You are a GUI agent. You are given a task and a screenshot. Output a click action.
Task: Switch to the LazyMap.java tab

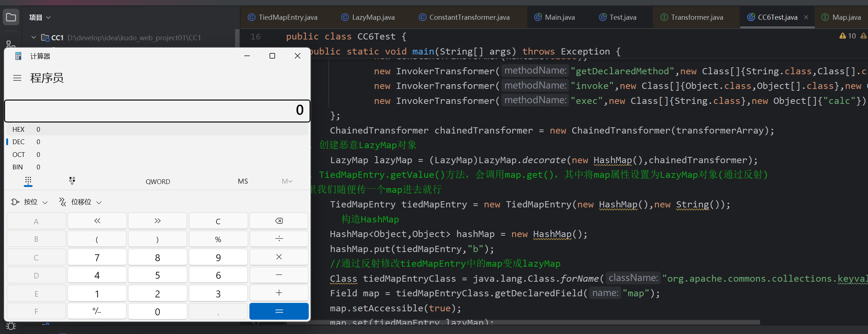coord(368,17)
